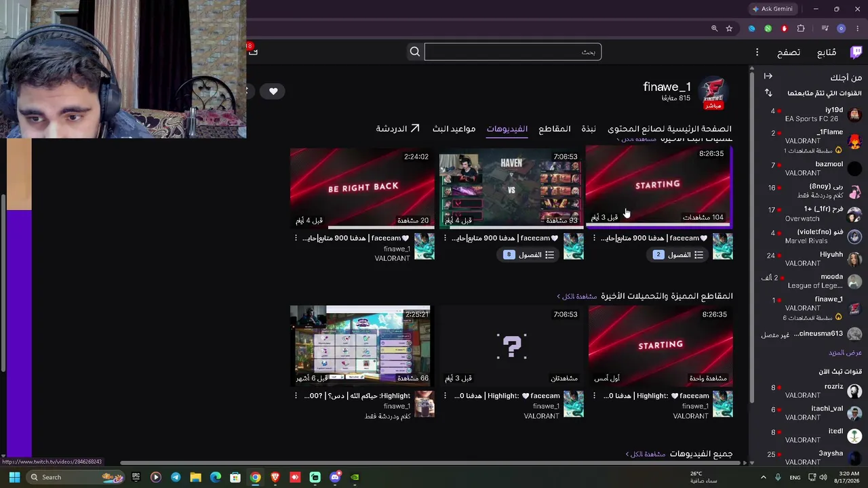Open Chrome media controls icon
Viewport: 868px width, 488px height.
tap(825, 28)
